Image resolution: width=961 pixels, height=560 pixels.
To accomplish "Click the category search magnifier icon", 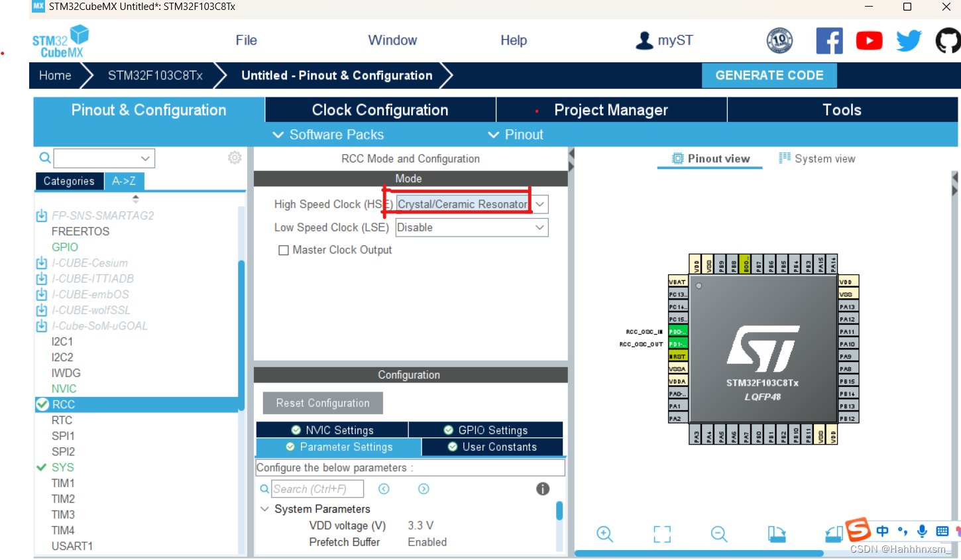I will (x=44, y=158).
